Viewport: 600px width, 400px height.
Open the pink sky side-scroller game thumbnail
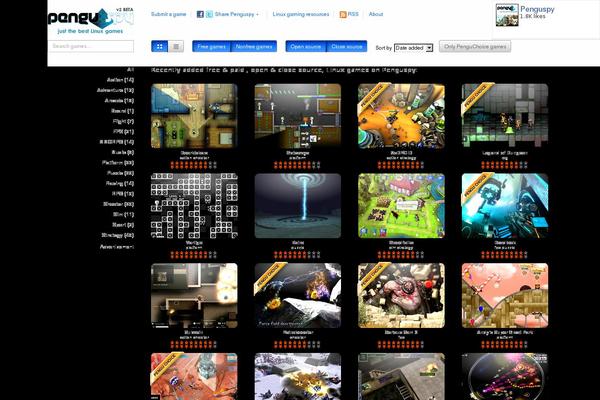coord(505,295)
